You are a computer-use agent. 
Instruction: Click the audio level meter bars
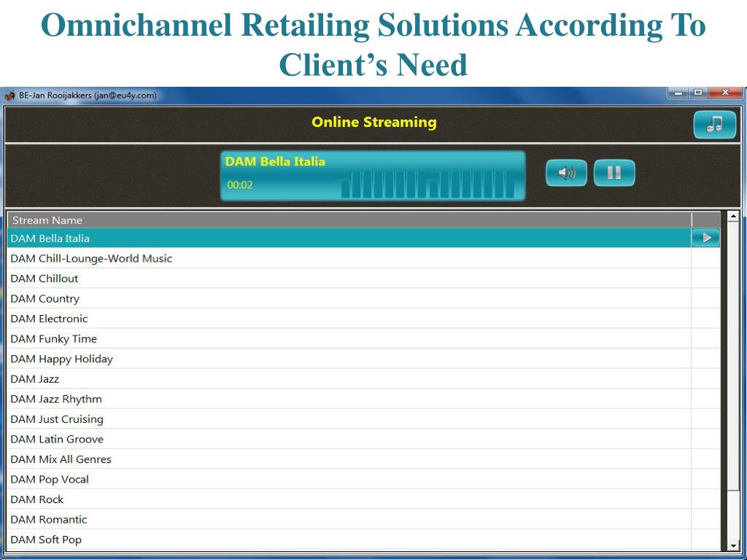(x=427, y=184)
